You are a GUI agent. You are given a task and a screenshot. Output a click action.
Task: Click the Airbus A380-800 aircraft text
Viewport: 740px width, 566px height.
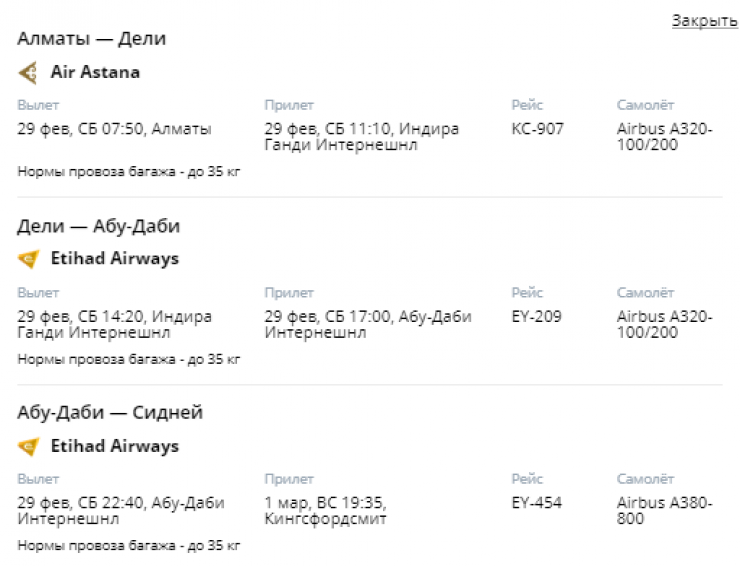(664, 511)
